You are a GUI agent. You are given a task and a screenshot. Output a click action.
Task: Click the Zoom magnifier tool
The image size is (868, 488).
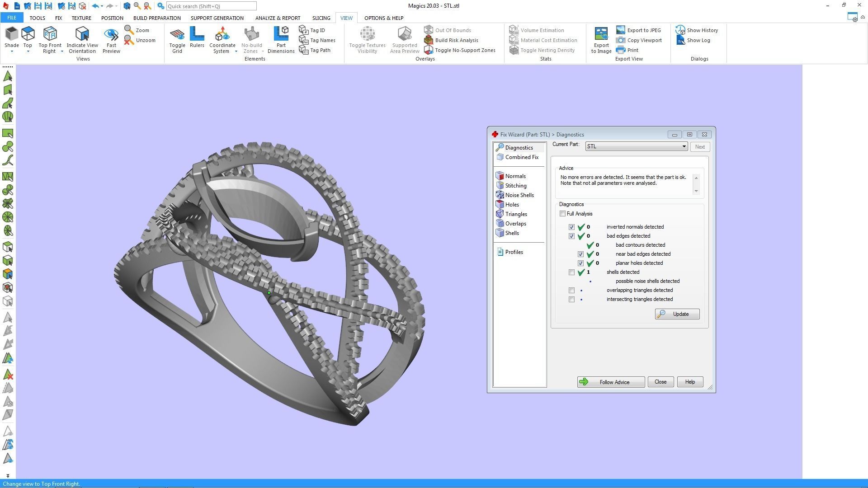pyautogui.click(x=137, y=30)
